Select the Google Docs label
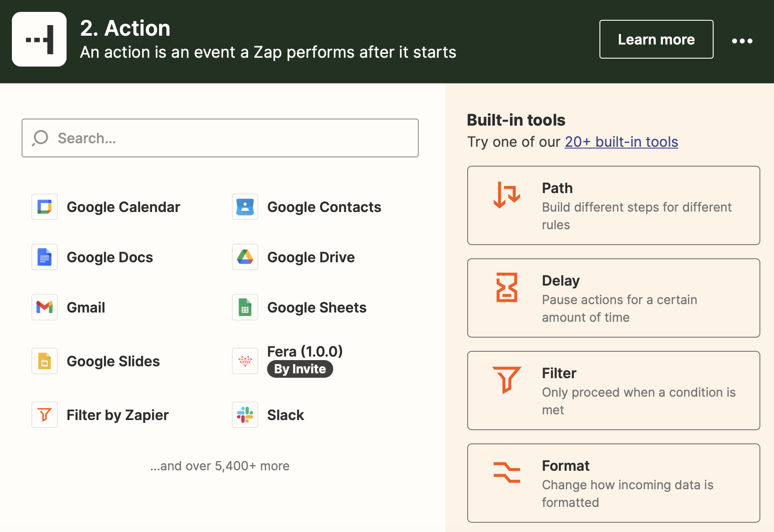Viewport: 774px width, 532px height. (x=110, y=257)
